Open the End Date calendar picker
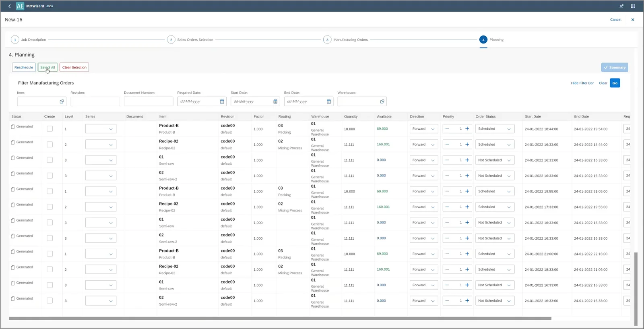Viewport: 644px width, 329px height. 329,101
